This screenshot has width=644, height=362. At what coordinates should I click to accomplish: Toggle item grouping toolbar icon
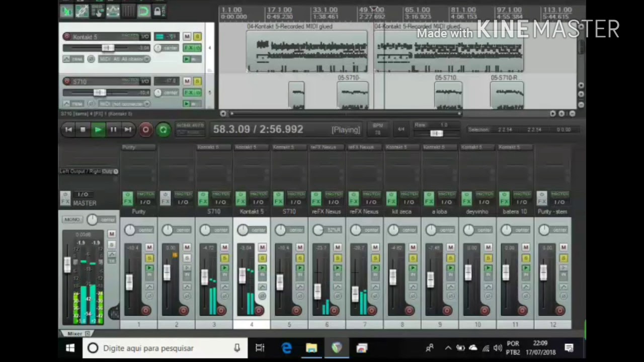[82, 11]
